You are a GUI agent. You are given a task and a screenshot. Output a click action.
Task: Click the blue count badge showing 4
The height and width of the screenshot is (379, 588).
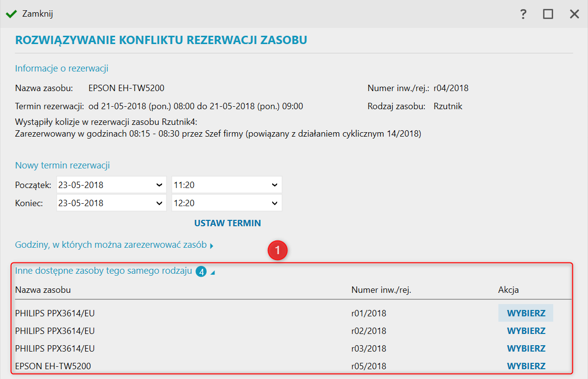201,272
